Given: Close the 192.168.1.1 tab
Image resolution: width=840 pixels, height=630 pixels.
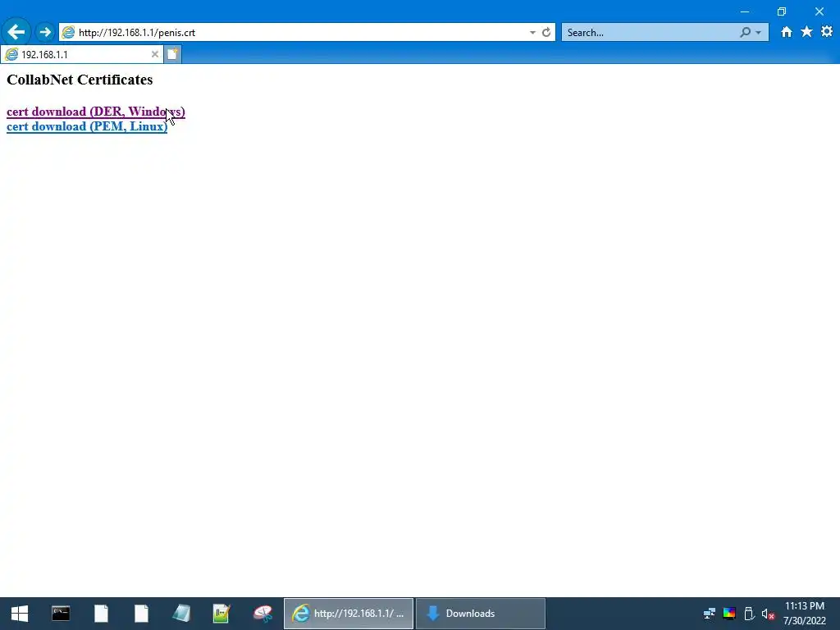Looking at the screenshot, I should [x=154, y=54].
